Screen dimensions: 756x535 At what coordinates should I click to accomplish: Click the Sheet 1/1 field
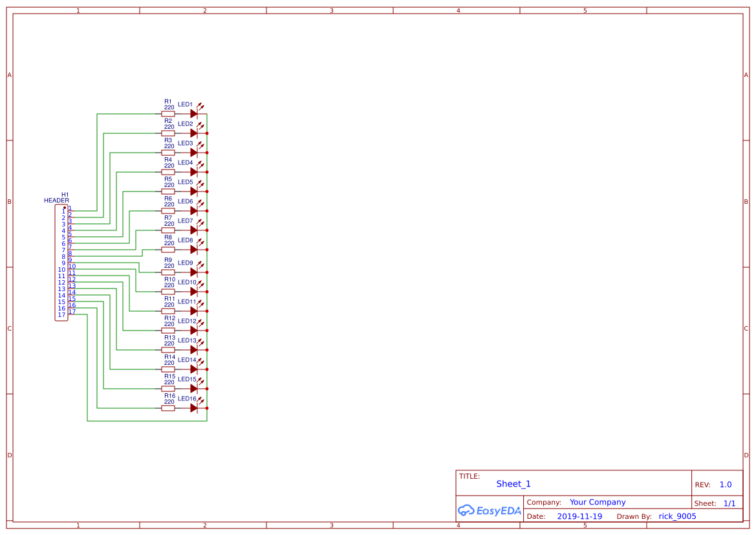(729, 503)
